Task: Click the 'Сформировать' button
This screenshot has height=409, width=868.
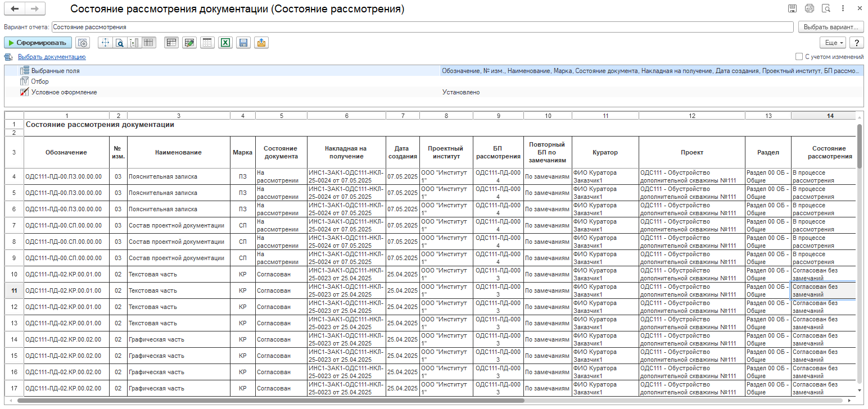Action: click(x=38, y=43)
